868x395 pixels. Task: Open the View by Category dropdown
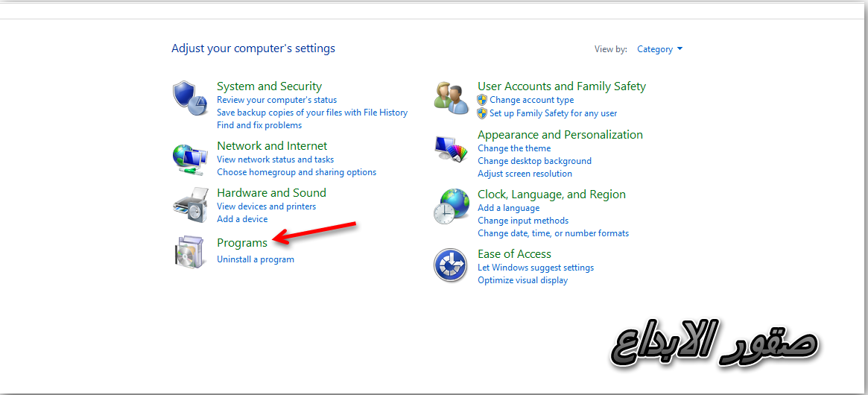coord(659,49)
